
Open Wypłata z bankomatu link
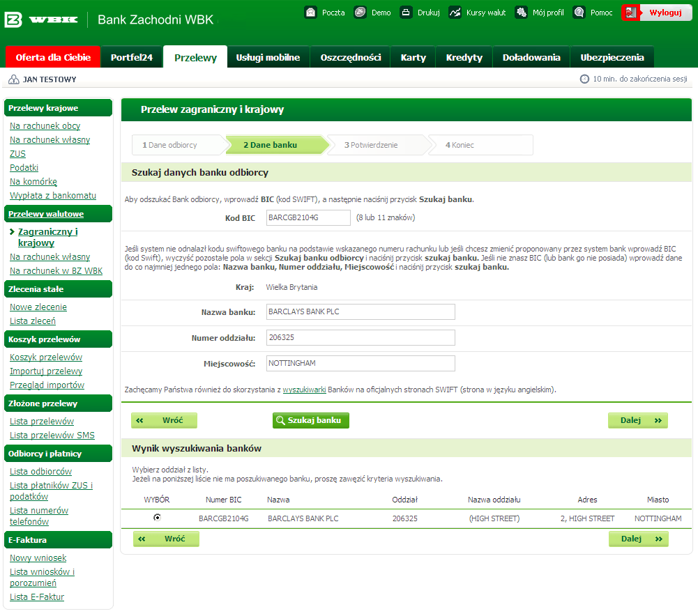pos(53,195)
